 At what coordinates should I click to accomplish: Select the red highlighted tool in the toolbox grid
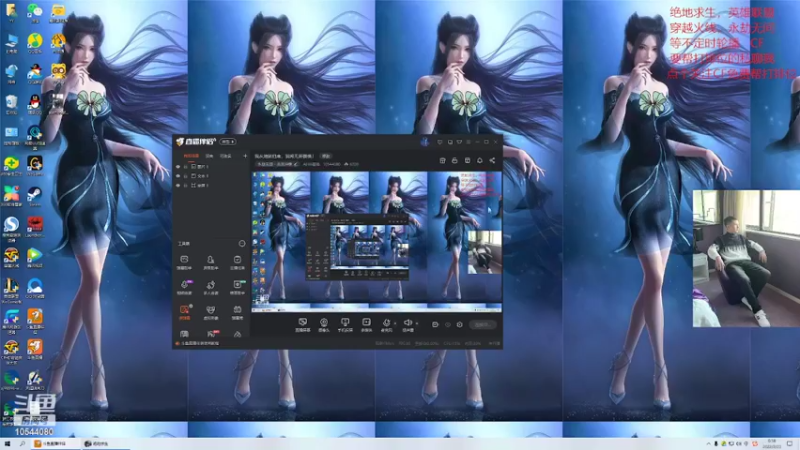(185, 312)
